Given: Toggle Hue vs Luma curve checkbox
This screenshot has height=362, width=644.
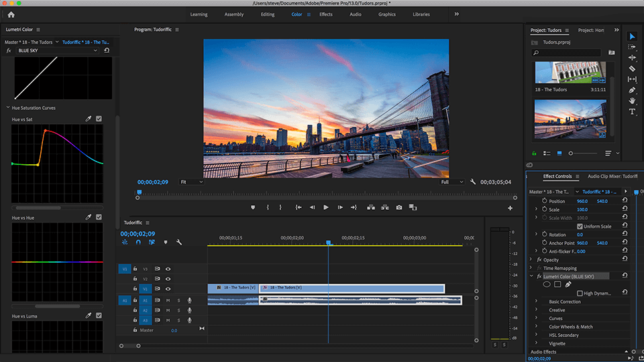Looking at the screenshot, I should [99, 316].
